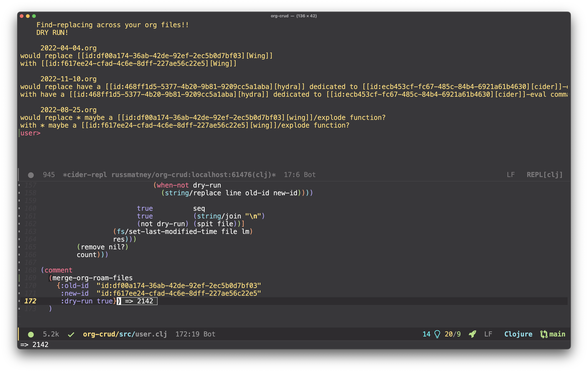
Task: Click the 20/9 diagnostics count
Action: click(x=452, y=334)
